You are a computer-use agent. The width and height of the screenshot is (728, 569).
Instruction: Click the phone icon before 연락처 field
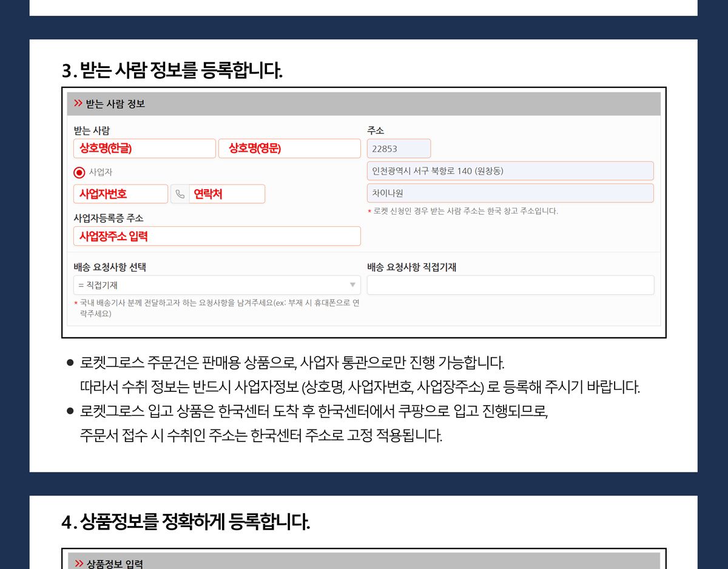tap(180, 194)
